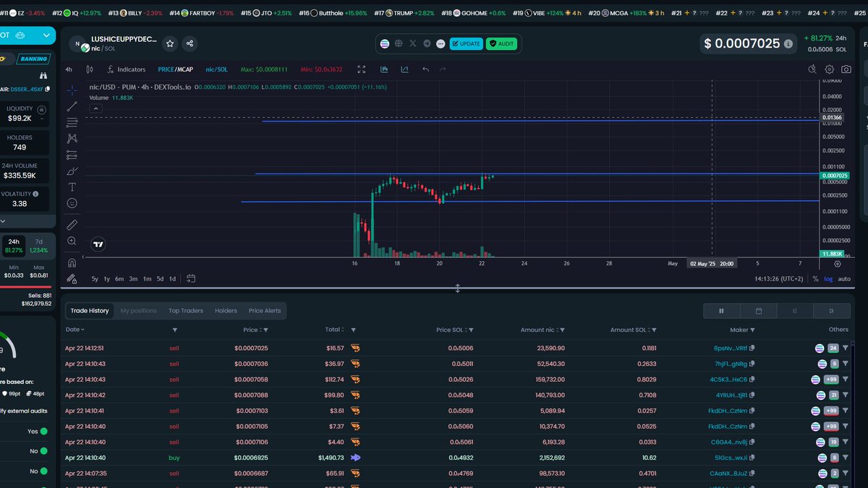This screenshot has height=488, width=868.
Task: Open the token's website globe link
Action: [x=399, y=43]
